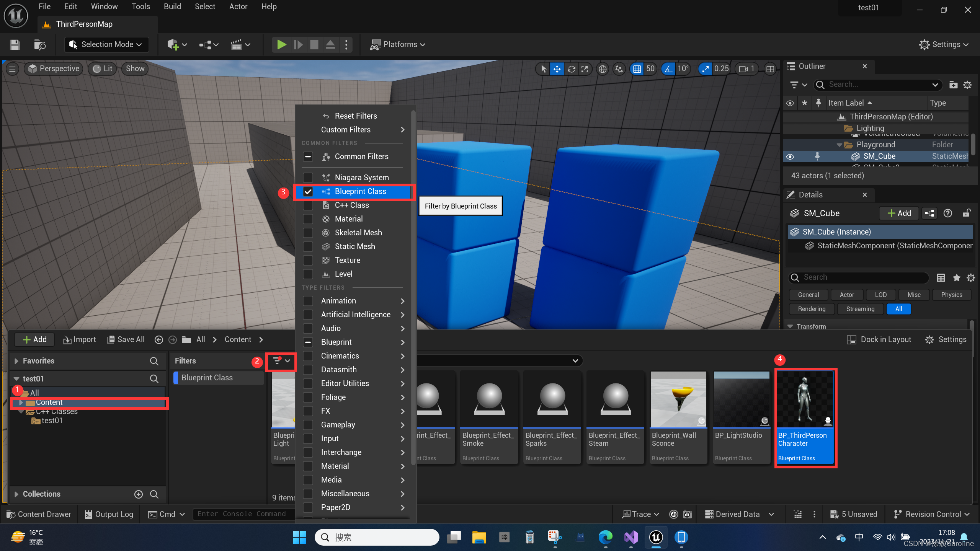The image size is (980, 551).
Task: Toggle SM_Cube visibility eye in the Outliner
Action: click(x=790, y=156)
